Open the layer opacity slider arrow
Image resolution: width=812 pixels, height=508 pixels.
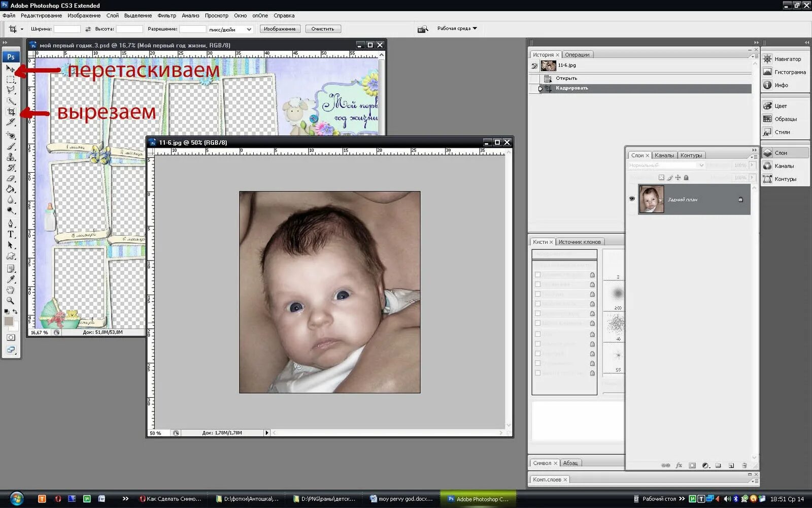(x=752, y=165)
